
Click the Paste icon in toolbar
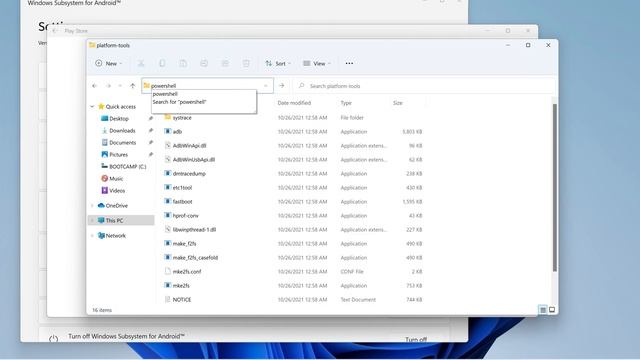coord(183,63)
